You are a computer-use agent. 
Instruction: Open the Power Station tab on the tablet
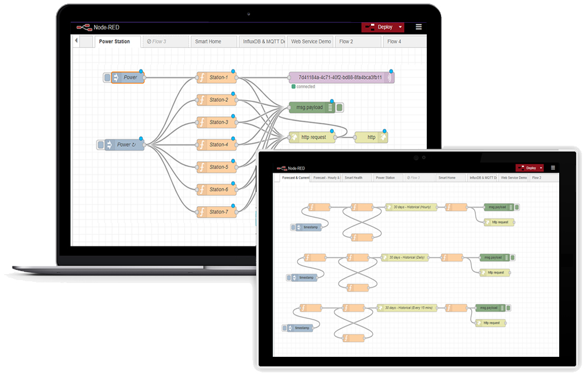(388, 178)
